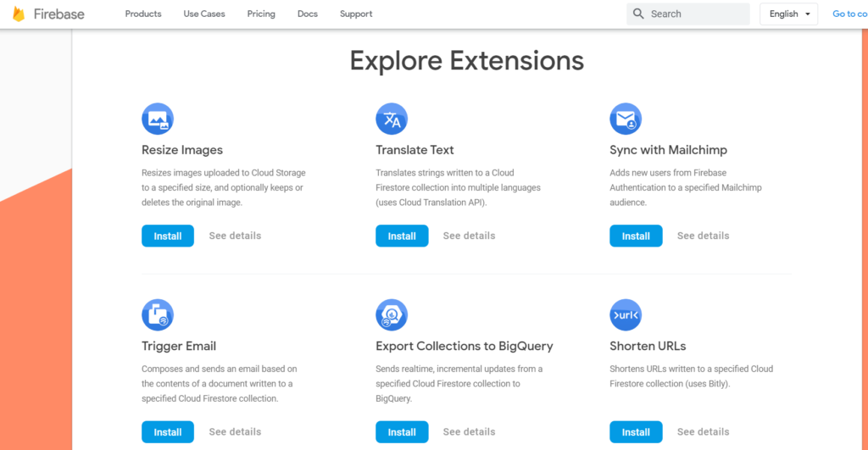Viewport: 868px width, 450px height.
Task: Click the Firebase flame logo
Action: pos(19,14)
